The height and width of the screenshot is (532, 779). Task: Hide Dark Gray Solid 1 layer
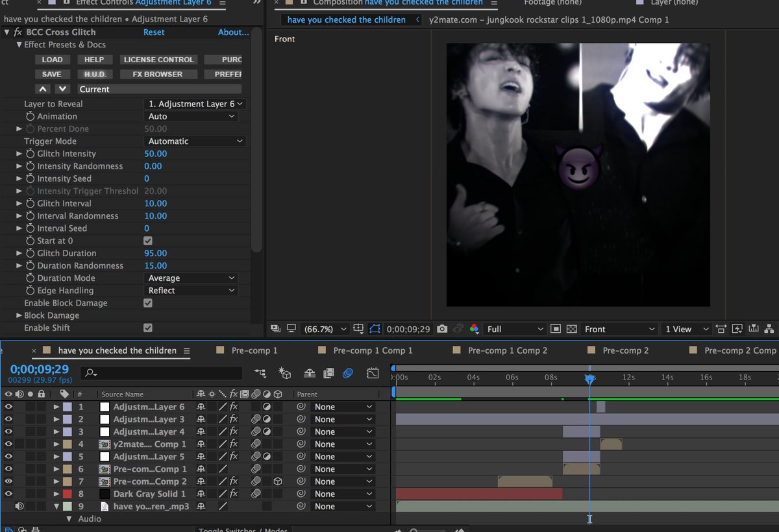8,494
